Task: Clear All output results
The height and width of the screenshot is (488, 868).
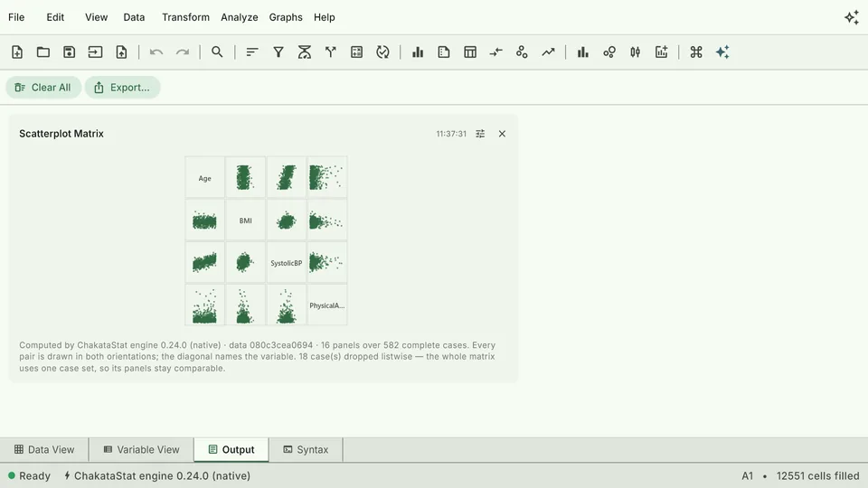Action: 43,88
